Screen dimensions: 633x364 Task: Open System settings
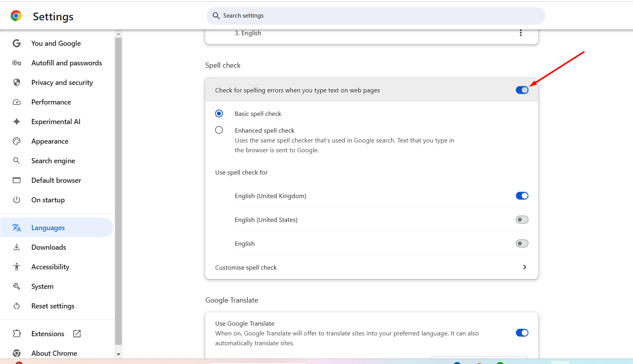click(56, 287)
